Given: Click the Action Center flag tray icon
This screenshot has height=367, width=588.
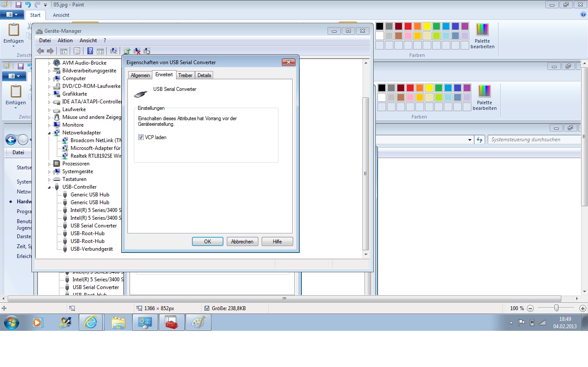Looking at the screenshot, I should (521, 323).
